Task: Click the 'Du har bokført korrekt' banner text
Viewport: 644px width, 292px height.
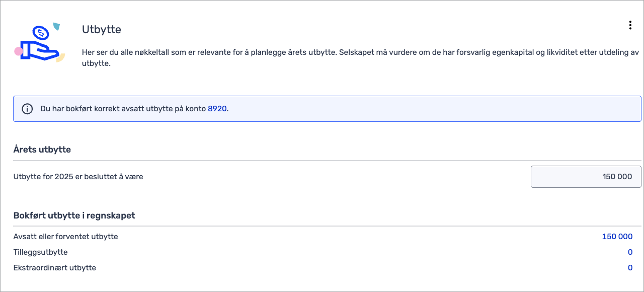Action: [123, 109]
